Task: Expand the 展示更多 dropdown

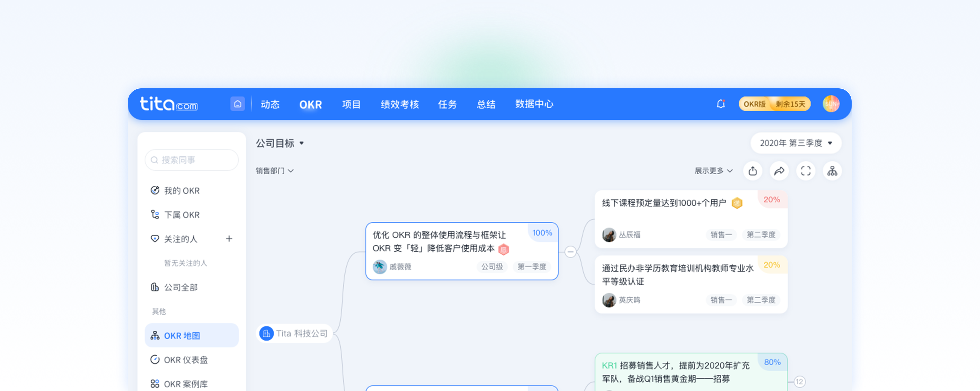Action: [714, 171]
